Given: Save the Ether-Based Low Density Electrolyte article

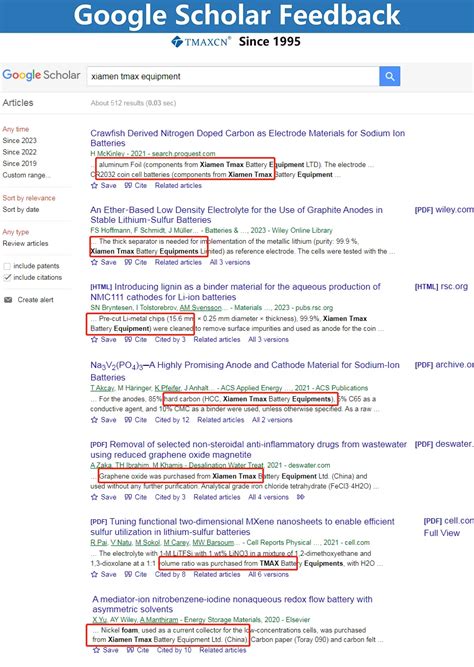Looking at the screenshot, I should [103, 262].
